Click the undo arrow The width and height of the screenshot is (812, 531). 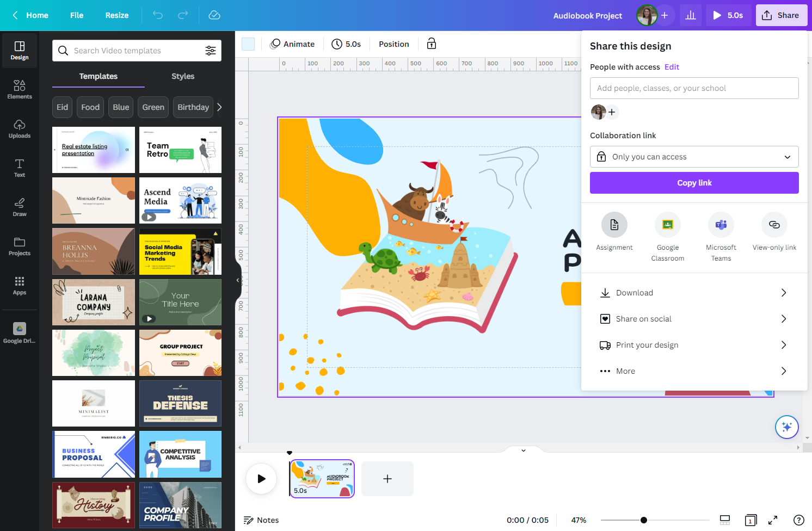point(158,15)
